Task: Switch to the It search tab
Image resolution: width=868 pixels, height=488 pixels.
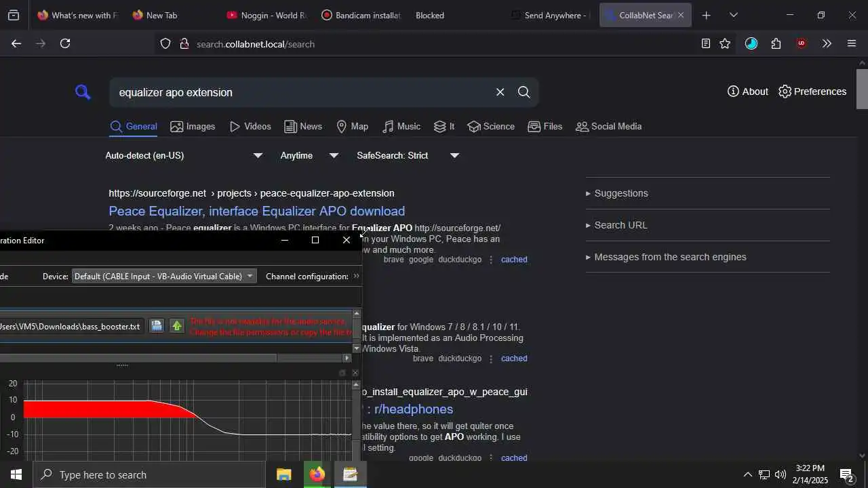Action: pos(444,126)
